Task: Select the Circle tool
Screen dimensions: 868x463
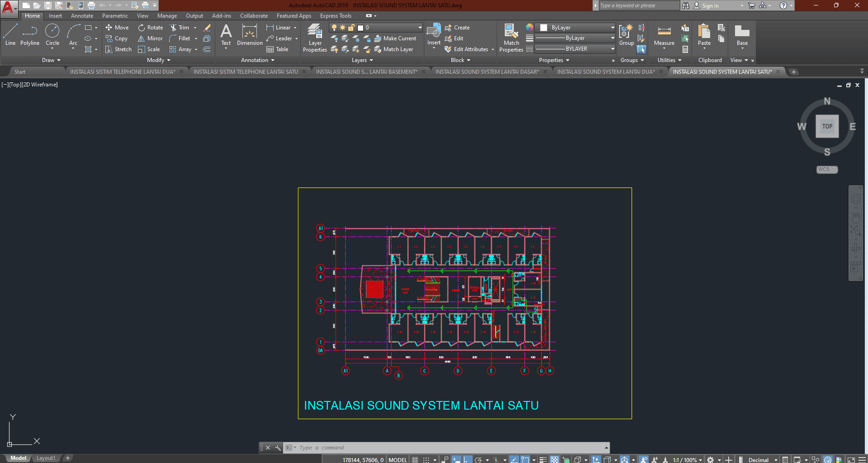Action: click(x=52, y=35)
